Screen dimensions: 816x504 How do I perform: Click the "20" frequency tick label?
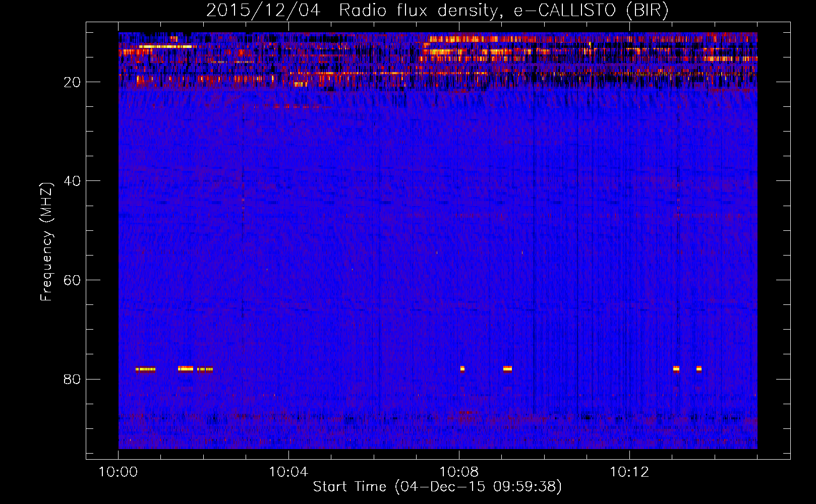[72, 82]
